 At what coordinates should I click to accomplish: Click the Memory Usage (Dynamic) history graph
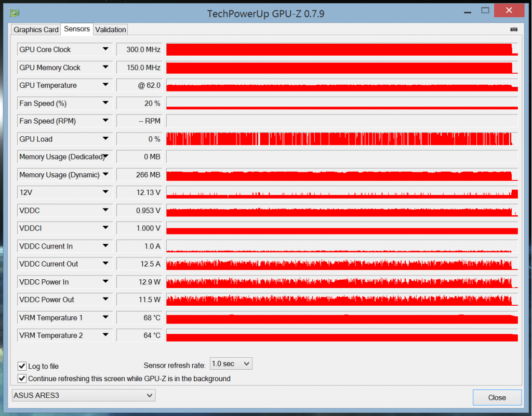[342, 175]
